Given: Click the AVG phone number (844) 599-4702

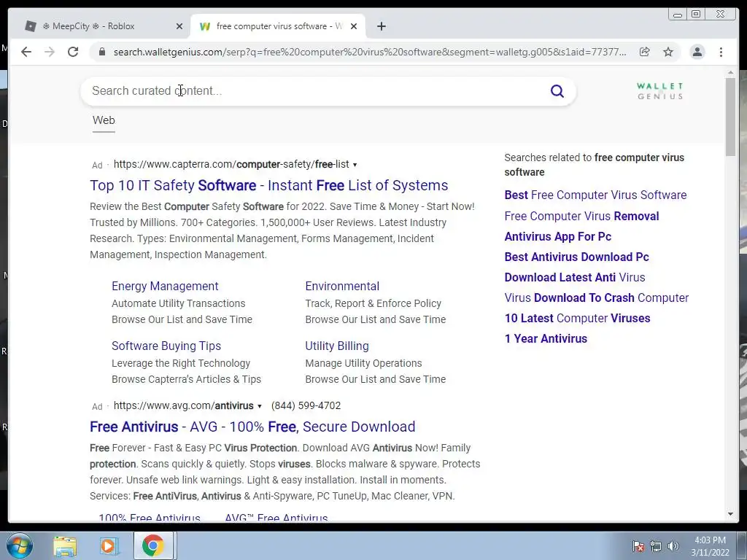Looking at the screenshot, I should tap(306, 405).
